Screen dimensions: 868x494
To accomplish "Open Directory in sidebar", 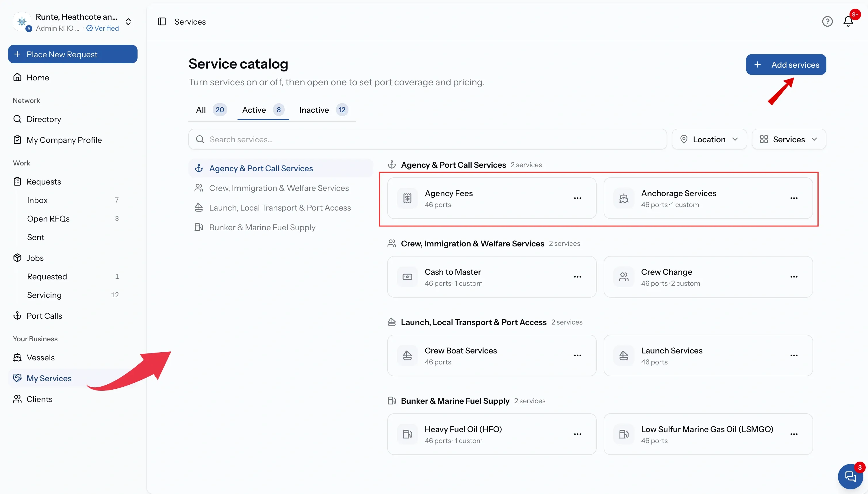I will tap(73, 119).
